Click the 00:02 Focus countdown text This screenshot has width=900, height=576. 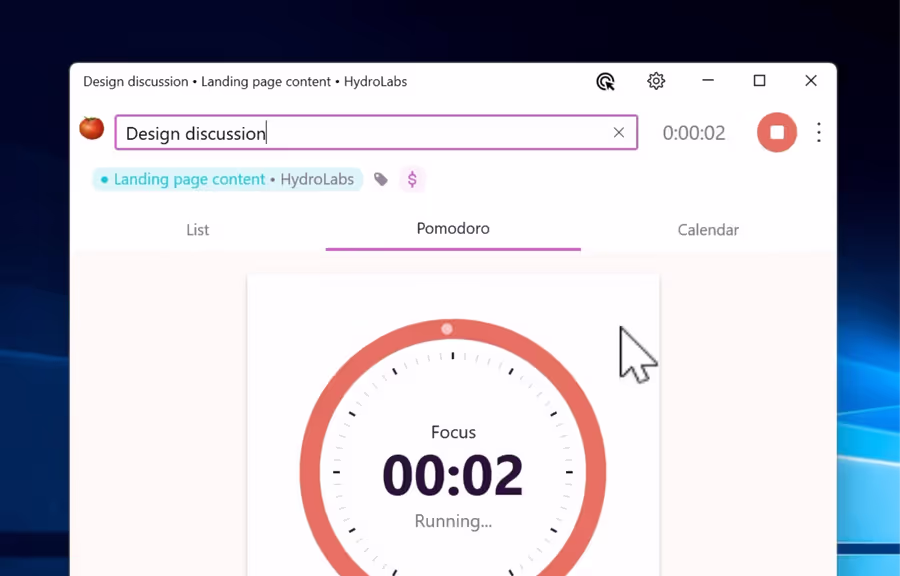tap(453, 475)
